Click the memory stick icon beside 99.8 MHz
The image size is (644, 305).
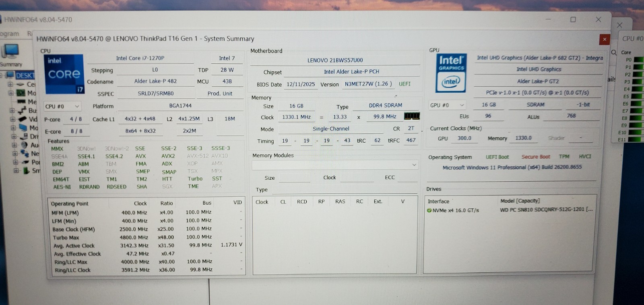412,116
